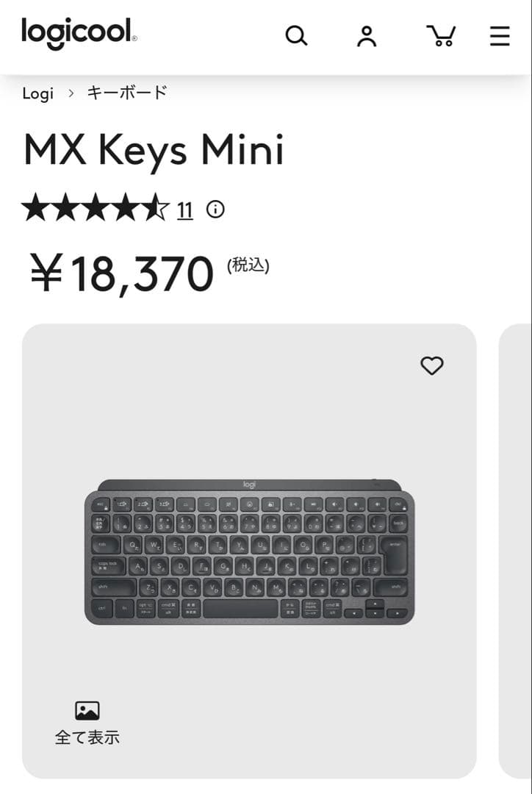The image size is (532, 794).
Task: Open the hamburger navigation menu
Action: tap(499, 35)
